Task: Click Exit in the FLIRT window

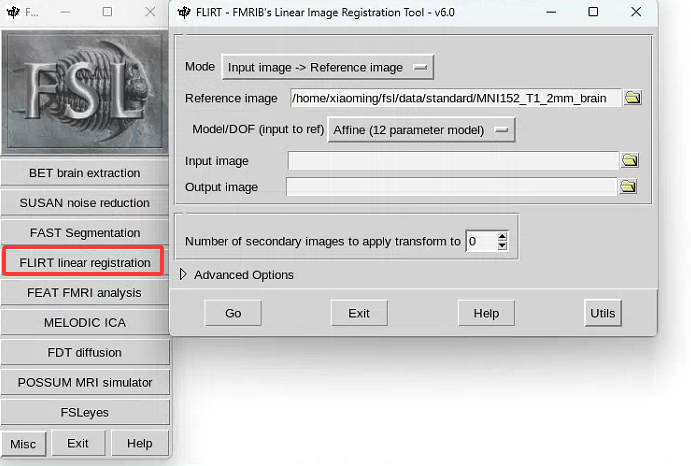Action: tap(359, 313)
